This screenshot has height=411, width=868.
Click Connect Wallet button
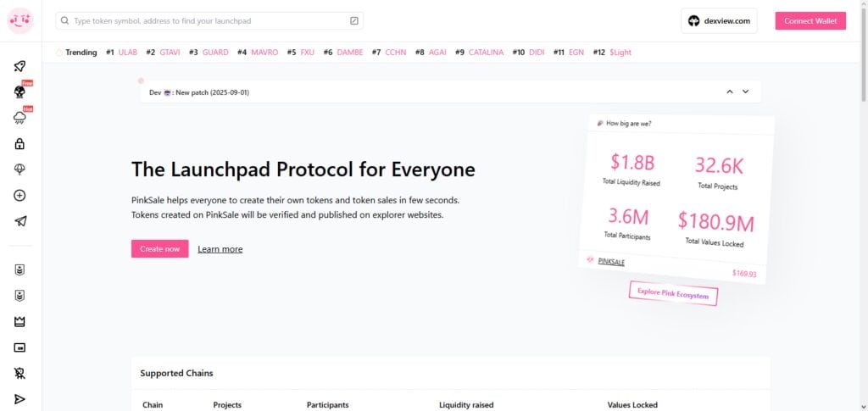(x=810, y=21)
